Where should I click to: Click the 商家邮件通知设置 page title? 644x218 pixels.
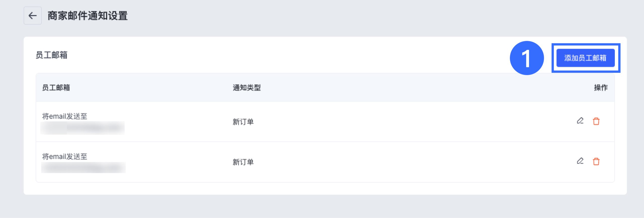(x=88, y=16)
